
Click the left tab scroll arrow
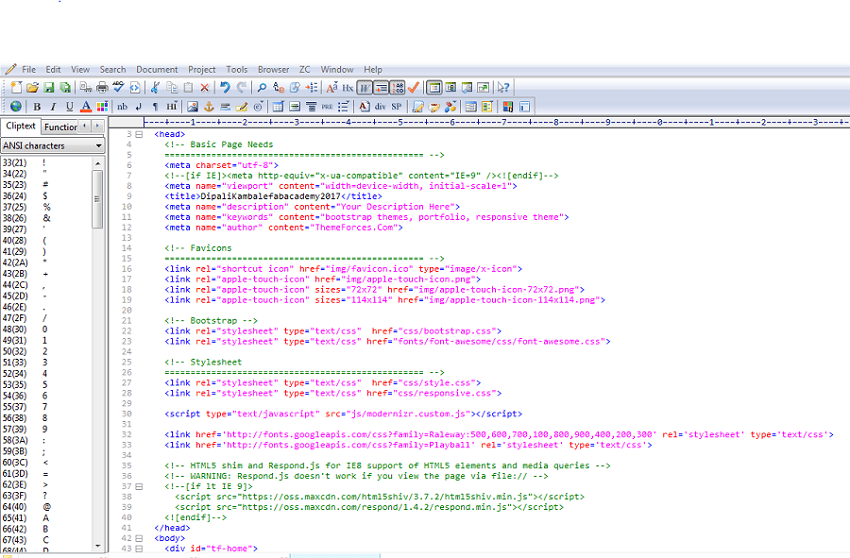coord(85,126)
